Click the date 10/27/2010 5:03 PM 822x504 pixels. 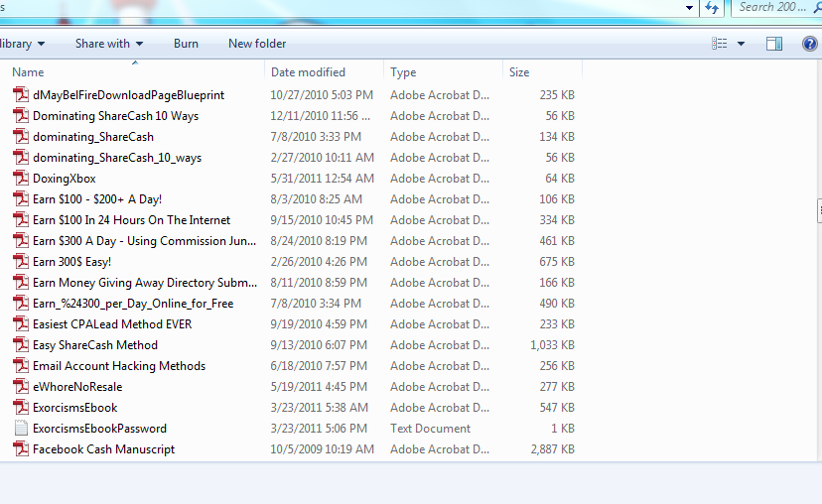(x=322, y=95)
